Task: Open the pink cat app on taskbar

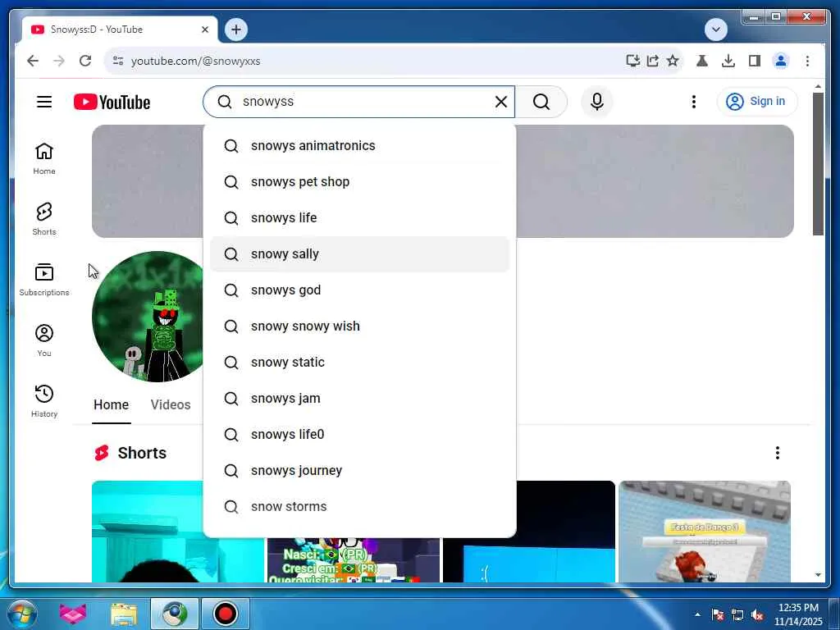Action: coord(73,614)
